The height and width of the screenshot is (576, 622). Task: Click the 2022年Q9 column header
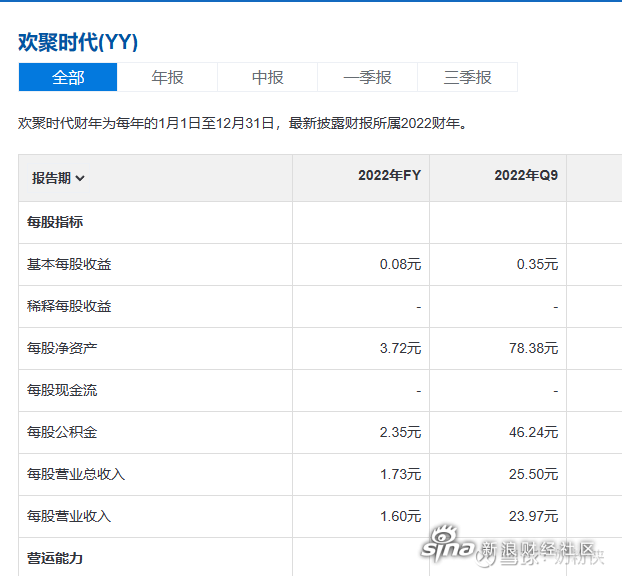(x=526, y=175)
